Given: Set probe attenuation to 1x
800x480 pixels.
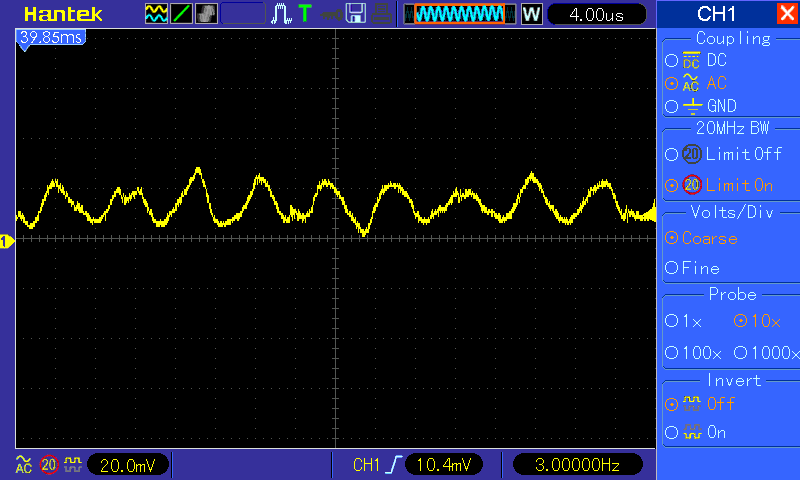Looking at the screenshot, I should point(671,320).
